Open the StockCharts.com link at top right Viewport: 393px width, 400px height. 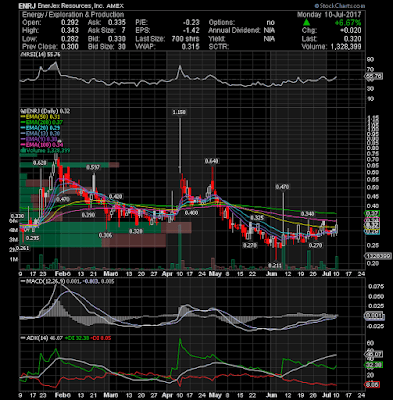click(340, 6)
